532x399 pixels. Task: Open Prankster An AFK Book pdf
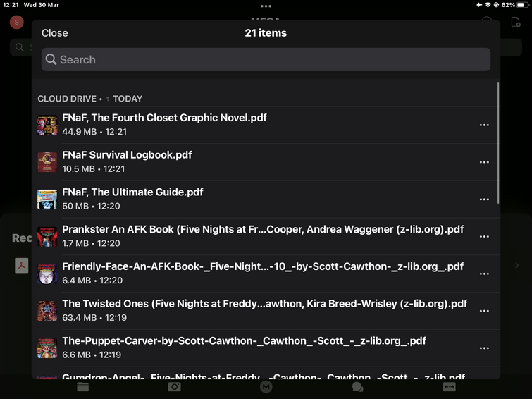[x=266, y=237]
